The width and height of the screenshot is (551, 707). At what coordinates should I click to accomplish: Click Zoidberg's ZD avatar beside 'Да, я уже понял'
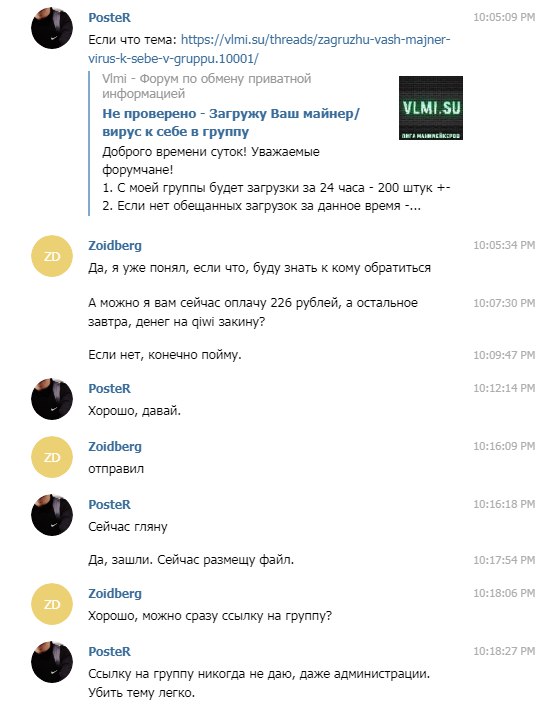pos(52,256)
